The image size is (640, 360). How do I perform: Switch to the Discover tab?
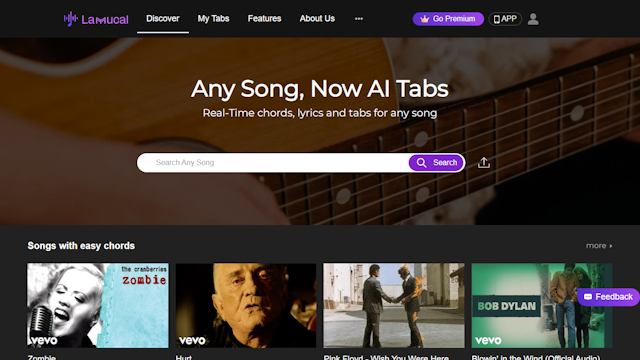(163, 19)
